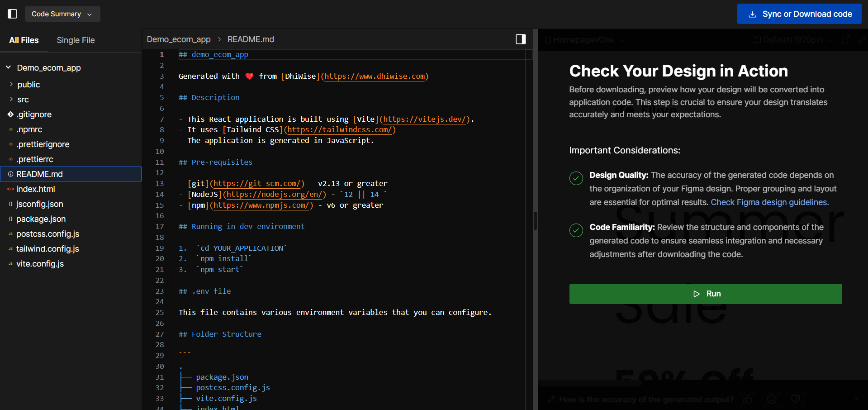868x410 pixels.
Task: Click the download icon in Sync button
Action: pyautogui.click(x=752, y=14)
